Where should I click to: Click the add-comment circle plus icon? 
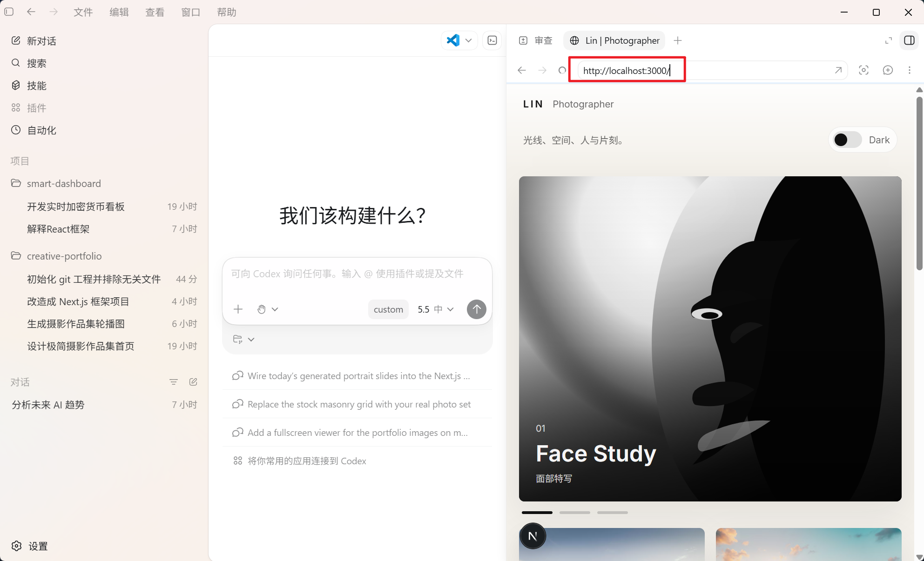pyautogui.click(x=888, y=70)
